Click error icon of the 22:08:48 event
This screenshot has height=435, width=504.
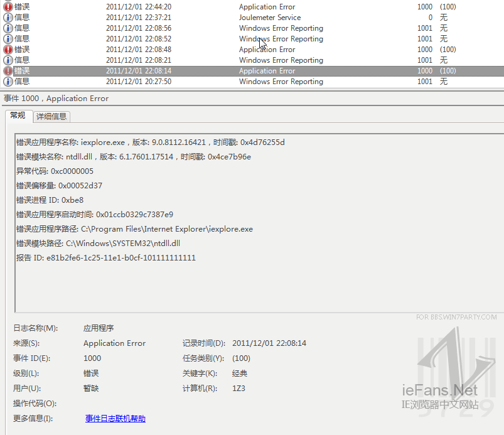pos(8,50)
